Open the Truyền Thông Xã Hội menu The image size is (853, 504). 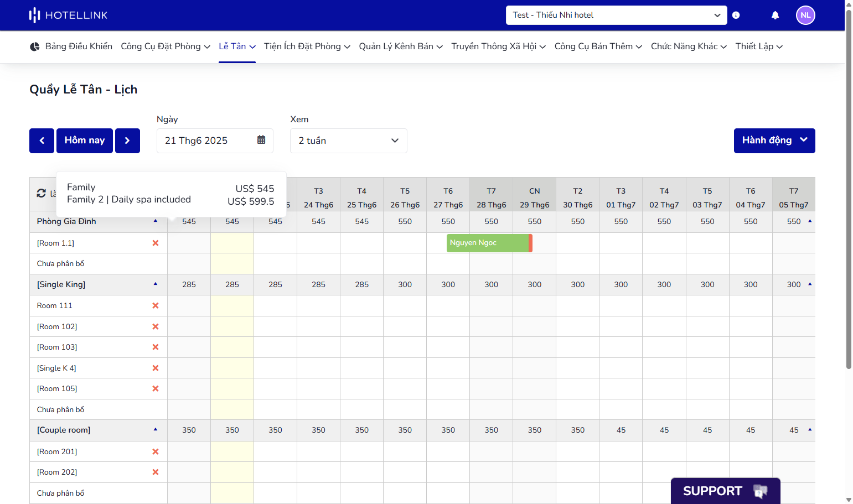tap(499, 46)
